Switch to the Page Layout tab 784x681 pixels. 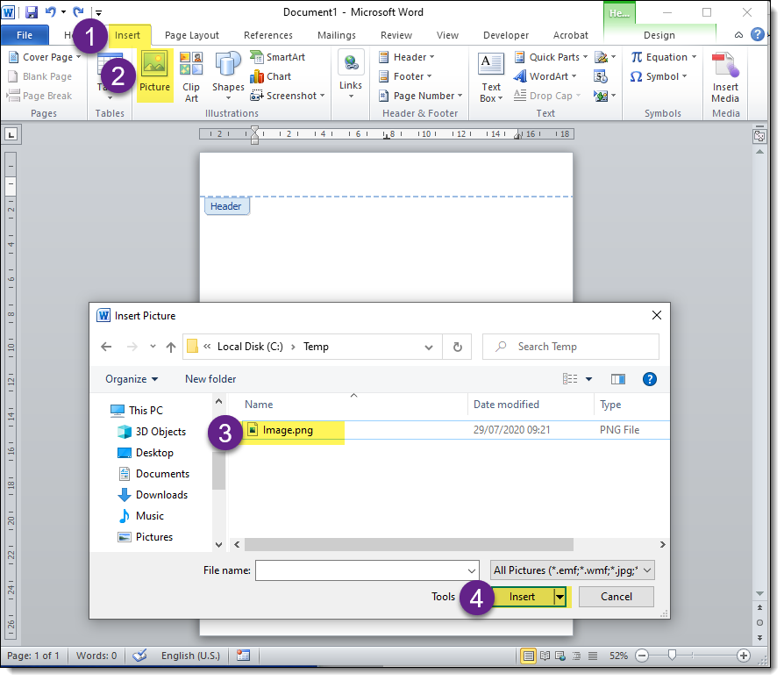[x=192, y=35]
